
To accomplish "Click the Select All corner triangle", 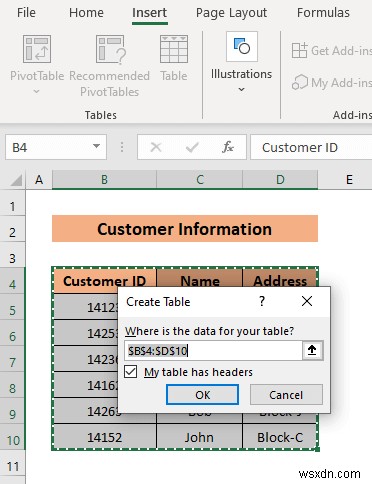I will (16, 180).
